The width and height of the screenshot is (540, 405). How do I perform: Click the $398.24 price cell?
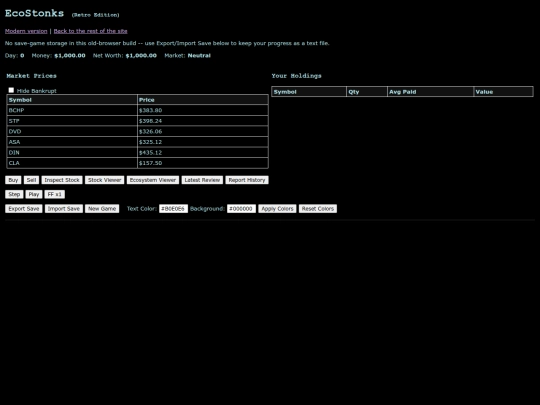tap(202, 121)
